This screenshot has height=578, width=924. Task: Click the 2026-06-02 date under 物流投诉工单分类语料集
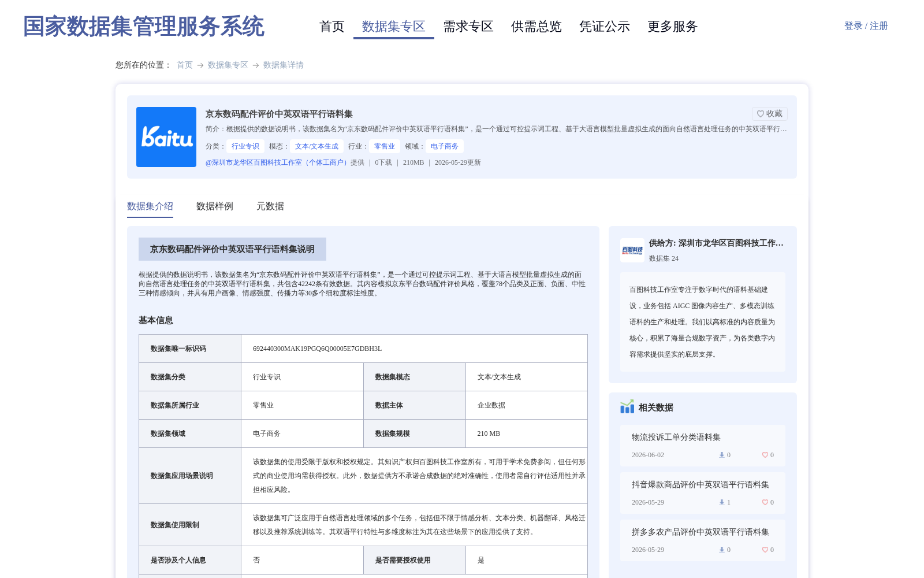648,455
